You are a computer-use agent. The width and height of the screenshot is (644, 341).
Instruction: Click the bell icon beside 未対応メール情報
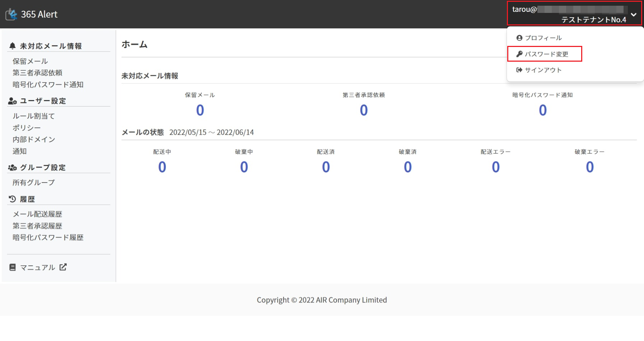(x=13, y=46)
